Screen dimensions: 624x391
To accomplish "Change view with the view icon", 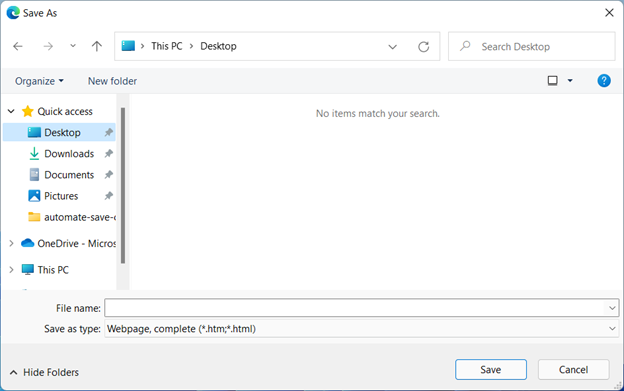I will coord(552,81).
